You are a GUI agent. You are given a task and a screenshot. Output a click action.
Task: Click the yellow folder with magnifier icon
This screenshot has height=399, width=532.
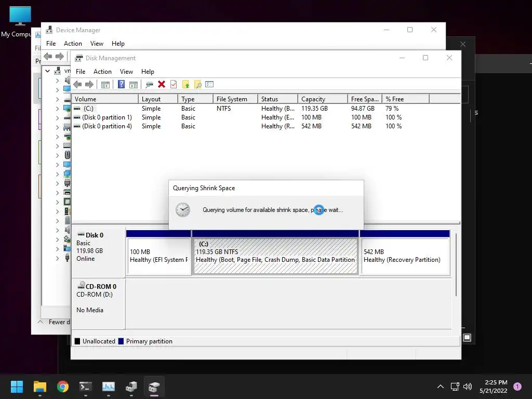(x=198, y=85)
